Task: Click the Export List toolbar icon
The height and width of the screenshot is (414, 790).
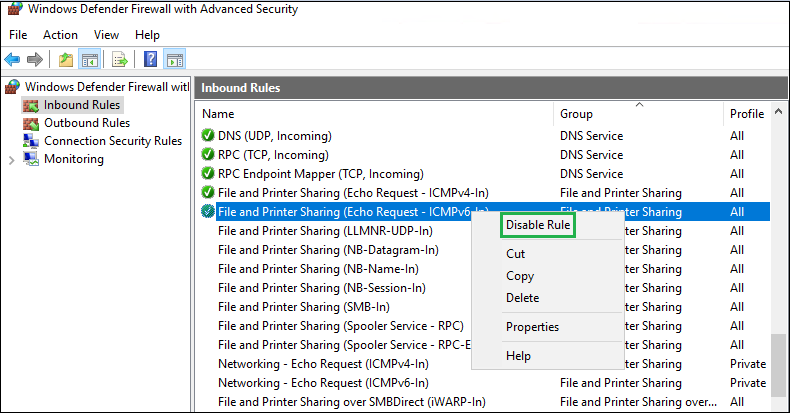Action: pyautogui.click(x=120, y=60)
